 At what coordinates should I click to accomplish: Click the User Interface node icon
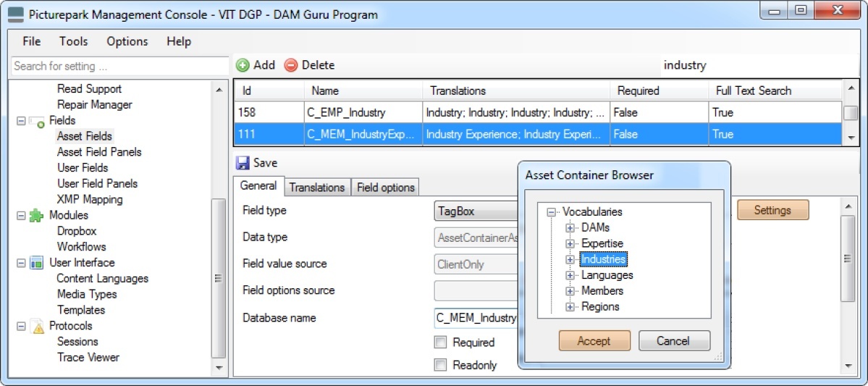click(36, 262)
